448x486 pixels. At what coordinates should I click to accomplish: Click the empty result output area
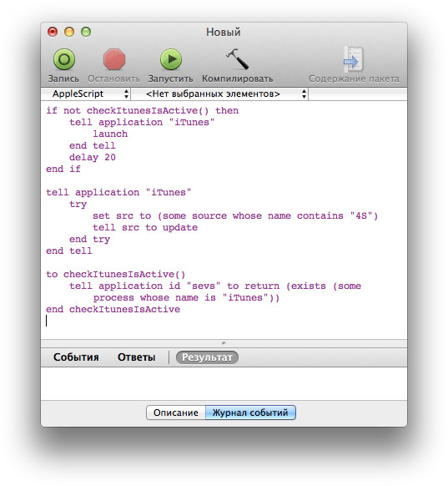[x=224, y=384]
